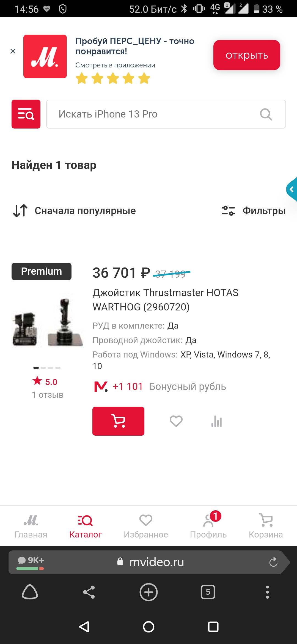Open the Джойстик Thrustmaster HOTAS WARTHOG link

[x=166, y=300]
